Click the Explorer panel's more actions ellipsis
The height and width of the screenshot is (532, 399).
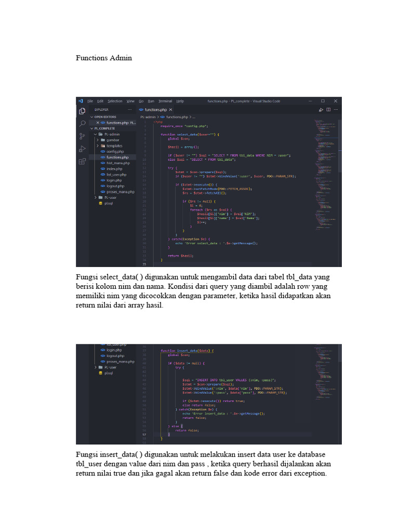[x=129, y=110]
